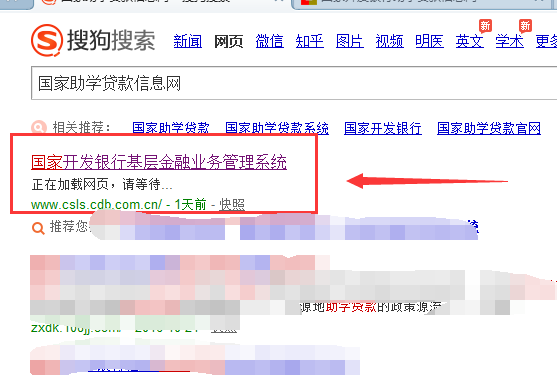Click related suggestion 国家助学贷款官网
The width and height of the screenshot is (557, 377).
point(489,128)
